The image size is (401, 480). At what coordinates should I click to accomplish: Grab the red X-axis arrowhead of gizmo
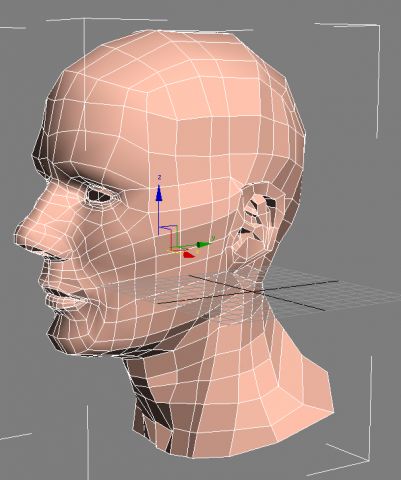point(189,255)
